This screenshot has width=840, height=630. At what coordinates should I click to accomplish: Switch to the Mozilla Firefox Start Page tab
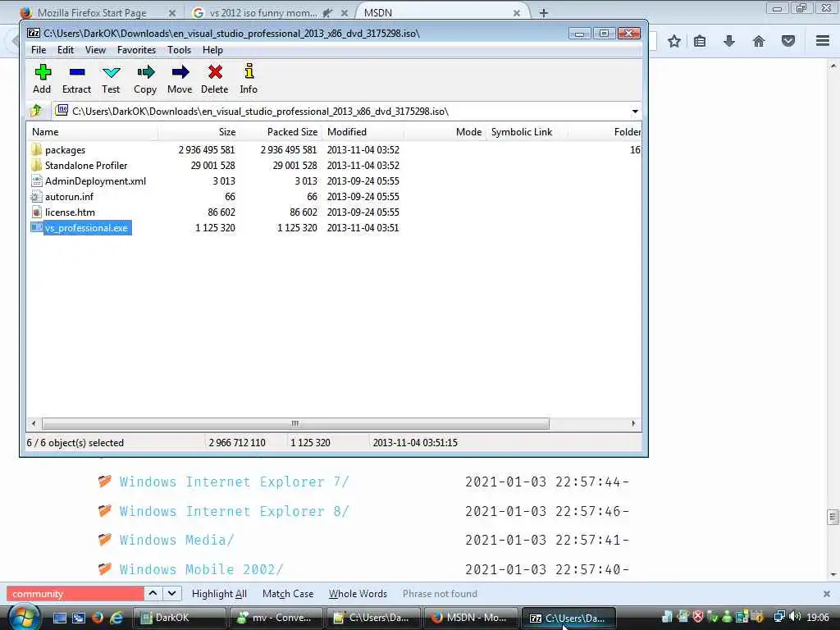tap(97, 12)
